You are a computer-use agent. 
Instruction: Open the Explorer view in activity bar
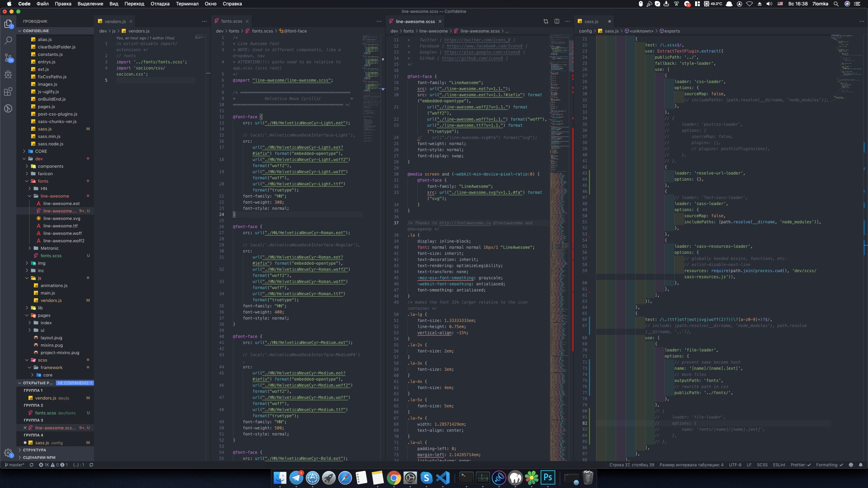8,24
